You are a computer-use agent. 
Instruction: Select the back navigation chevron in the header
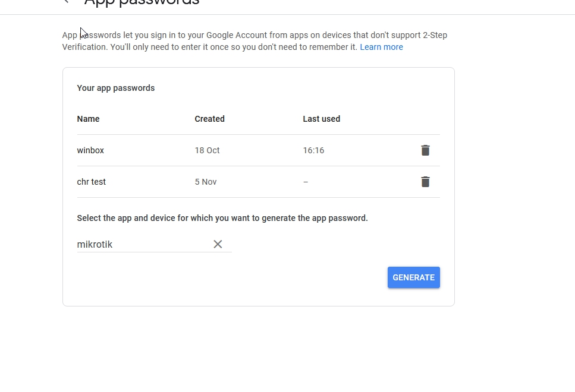click(65, 2)
